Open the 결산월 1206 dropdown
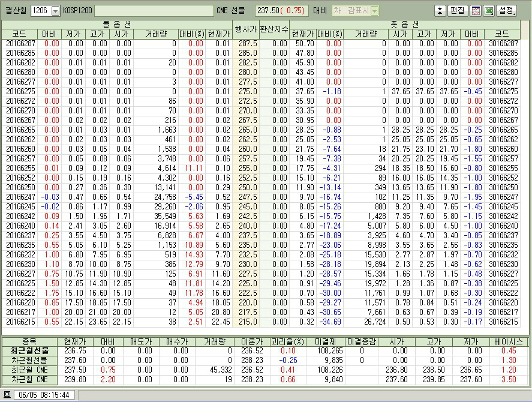This screenshot has height=402, width=532. 56,11
